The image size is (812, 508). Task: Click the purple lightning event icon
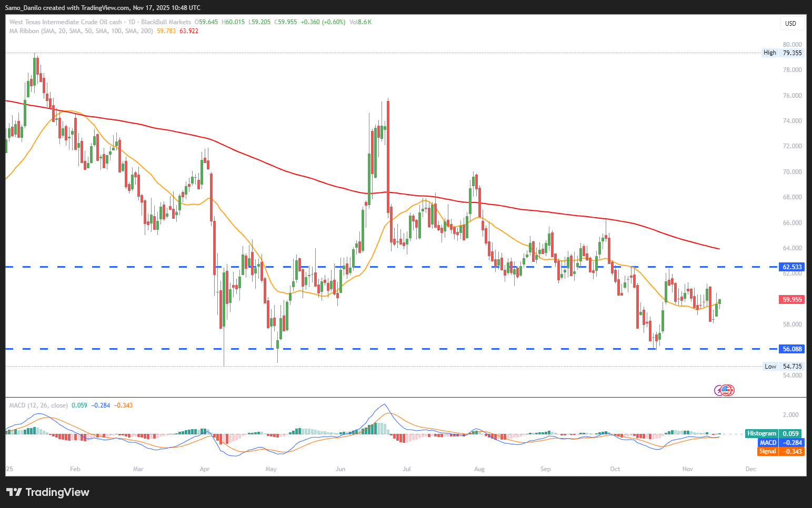point(719,390)
